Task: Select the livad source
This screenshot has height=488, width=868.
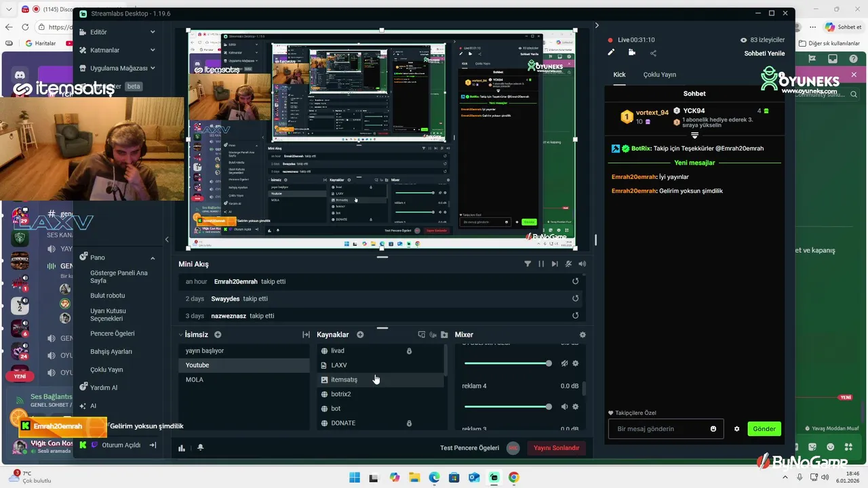Action: [x=380, y=350]
